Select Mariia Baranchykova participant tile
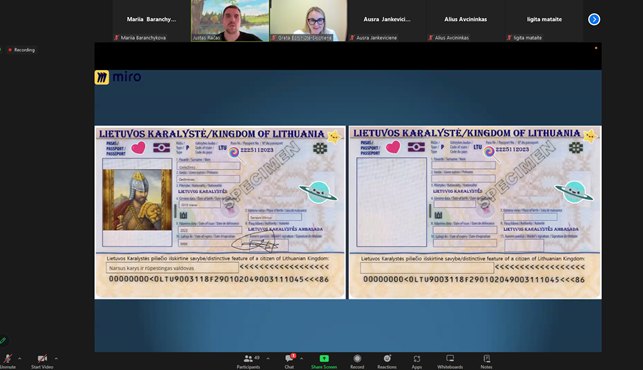This screenshot has width=643, height=370. (151, 21)
